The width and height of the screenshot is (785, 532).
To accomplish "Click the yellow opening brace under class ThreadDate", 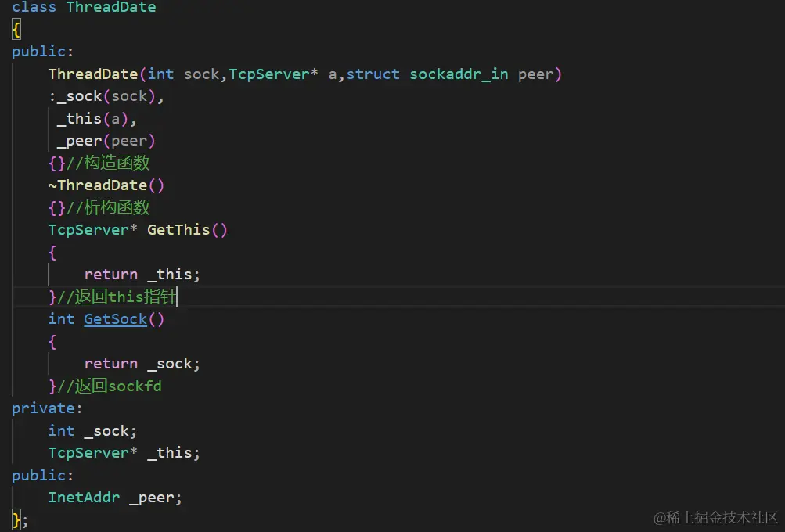I will pyautogui.click(x=16, y=30).
